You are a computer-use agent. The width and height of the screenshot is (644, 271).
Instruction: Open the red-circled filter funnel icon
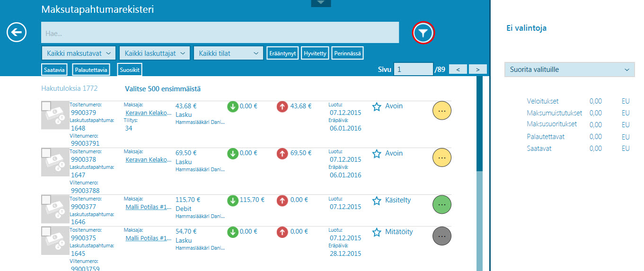pos(423,33)
